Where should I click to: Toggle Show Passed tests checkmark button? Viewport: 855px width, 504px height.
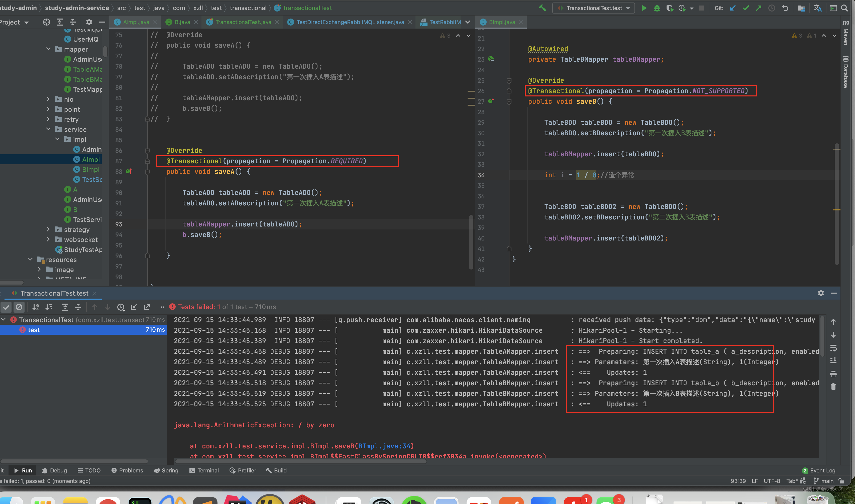point(6,307)
